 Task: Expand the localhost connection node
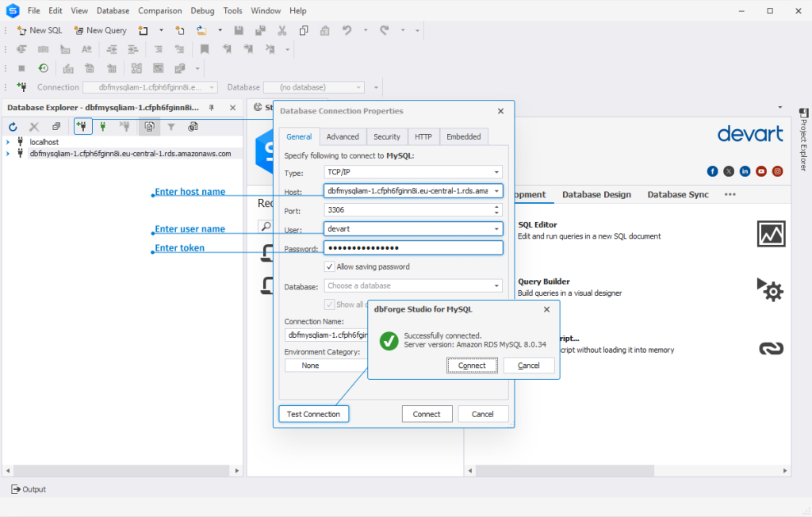[8, 142]
